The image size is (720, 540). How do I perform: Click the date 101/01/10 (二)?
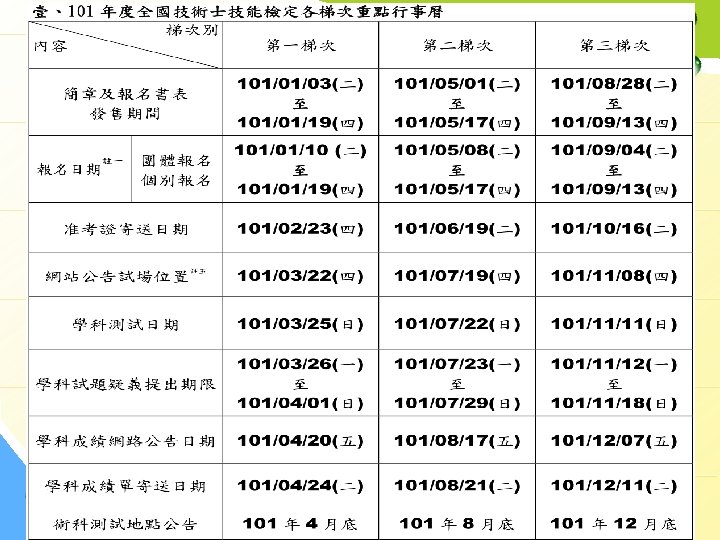(x=300, y=151)
